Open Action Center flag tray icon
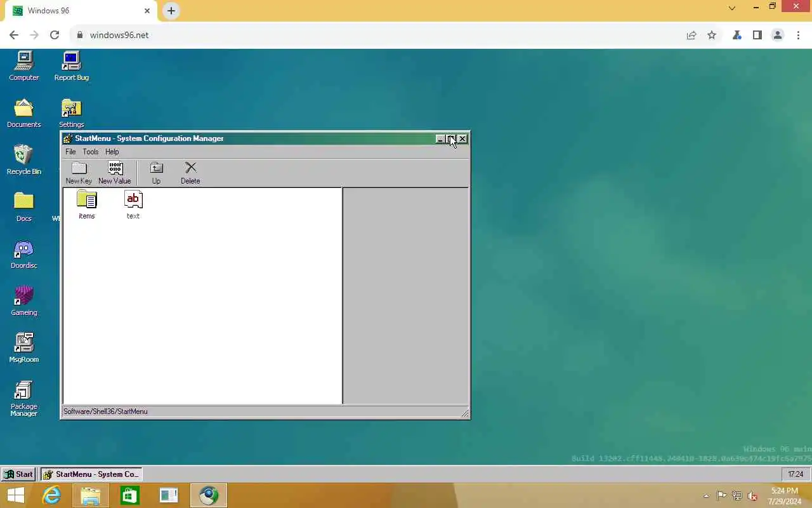Screen dimensions: 812x508 pyautogui.click(x=721, y=496)
